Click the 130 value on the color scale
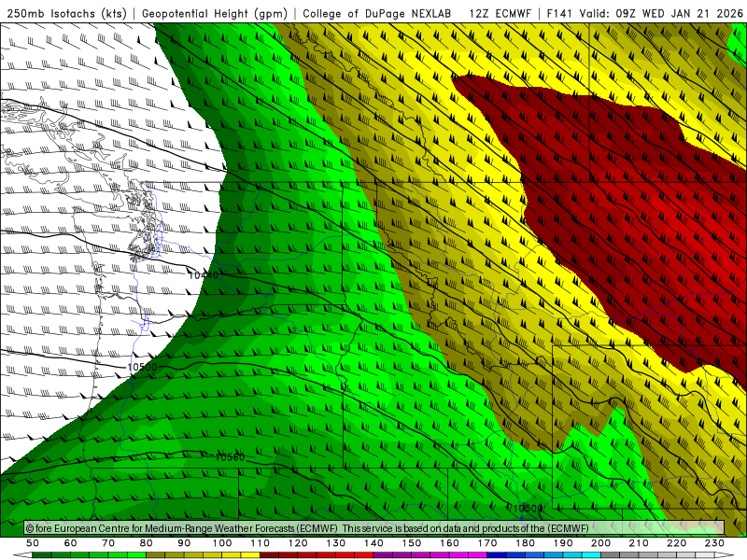Viewport: 747px width, 560px height. click(x=336, y=543)
